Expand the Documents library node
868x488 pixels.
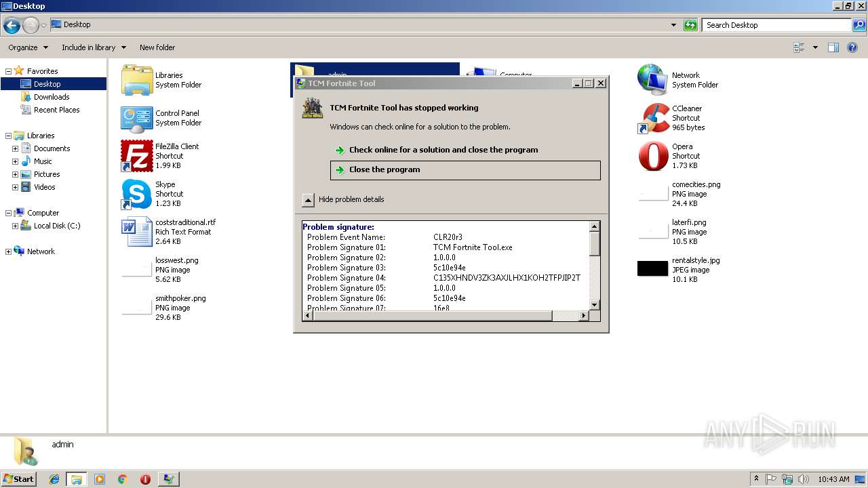(x=15, y=148)
